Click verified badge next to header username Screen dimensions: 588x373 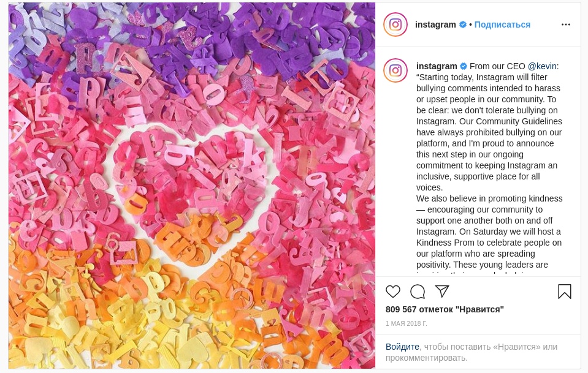pos(463,24)
